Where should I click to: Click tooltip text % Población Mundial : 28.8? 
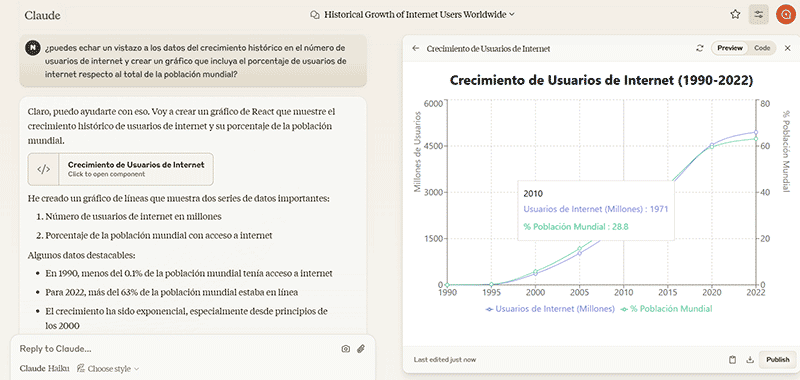pos(576,227)
